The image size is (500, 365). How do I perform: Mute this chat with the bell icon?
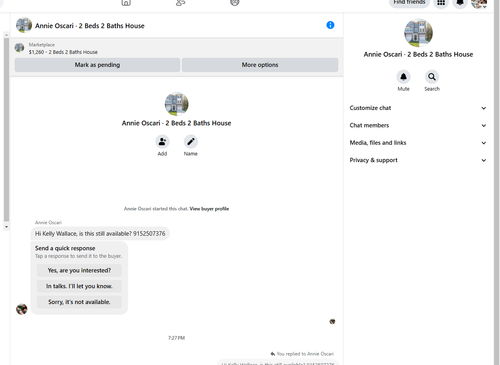(x=403, y=77)
